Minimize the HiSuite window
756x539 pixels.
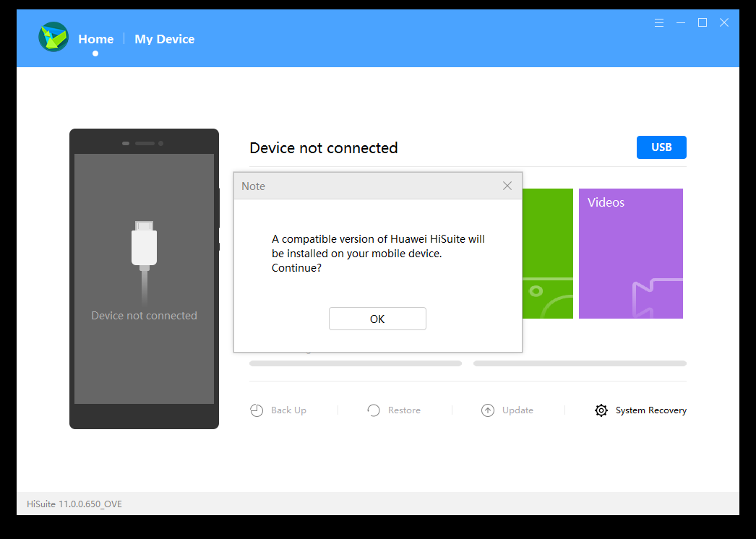tap(681, 22)
